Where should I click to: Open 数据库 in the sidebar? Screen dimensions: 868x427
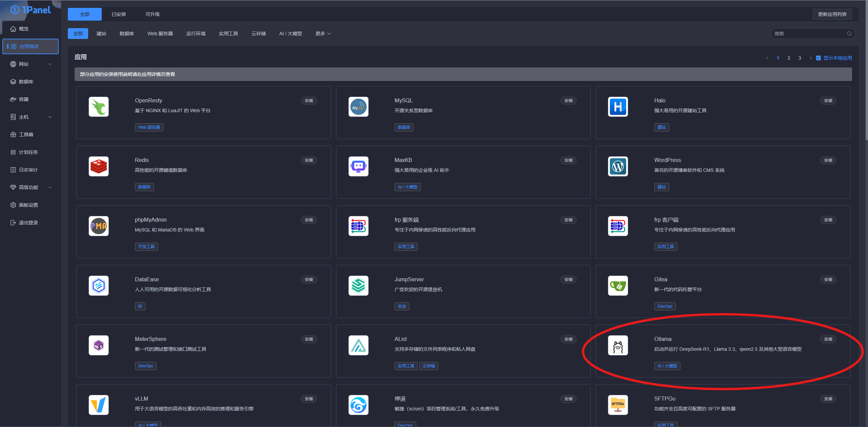(x=31, y=82)
